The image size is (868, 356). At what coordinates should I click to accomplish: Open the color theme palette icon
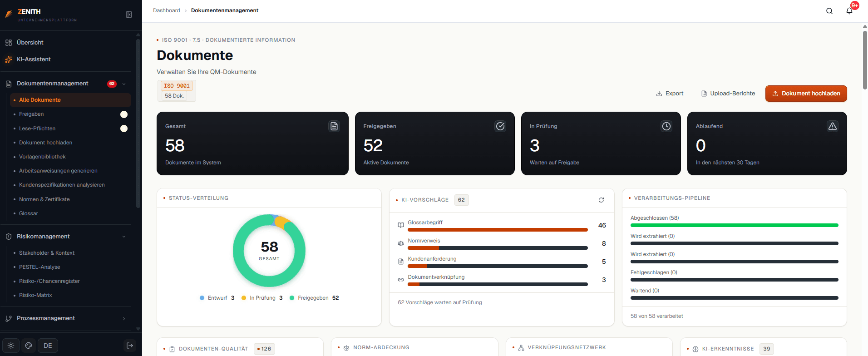click(29, 346)
